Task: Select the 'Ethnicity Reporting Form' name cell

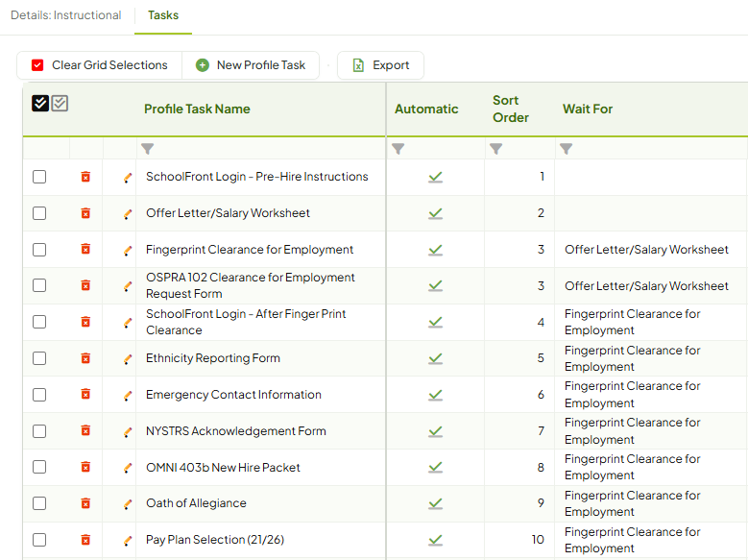Action: click(x=261, y=358)
